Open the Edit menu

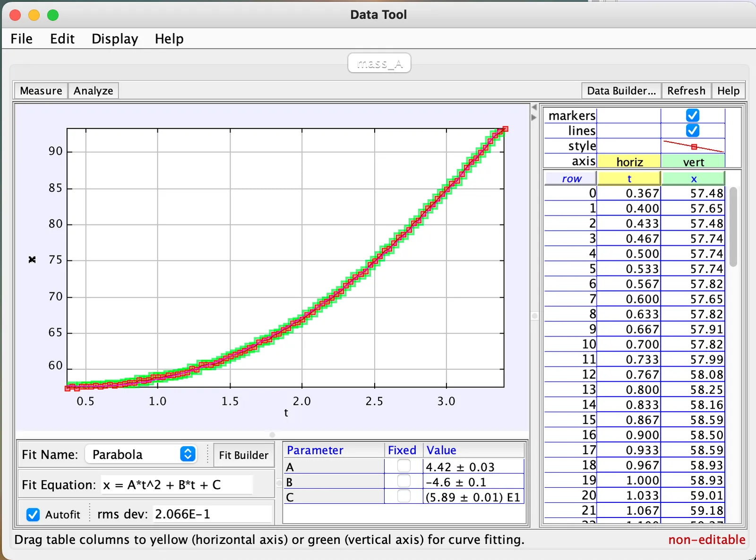(62, 39)
